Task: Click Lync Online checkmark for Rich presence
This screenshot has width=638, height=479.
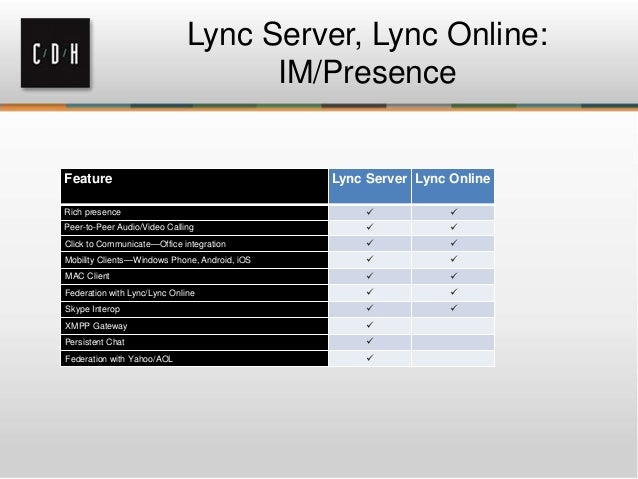Action: 453,212
